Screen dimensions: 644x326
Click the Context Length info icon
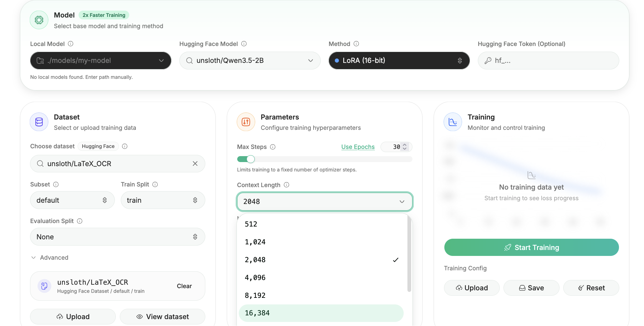(286, 185)
